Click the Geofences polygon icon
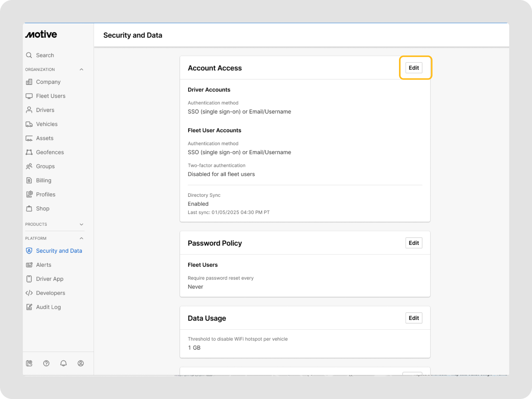Viewport: 532px width, 399px height. pos(29,152)
